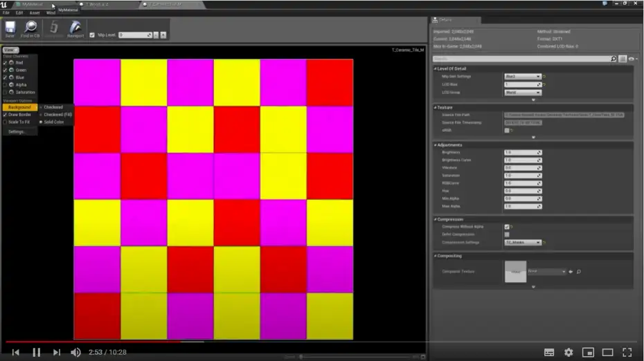Uncheck Compress Without Alpha checkbox

507,227
